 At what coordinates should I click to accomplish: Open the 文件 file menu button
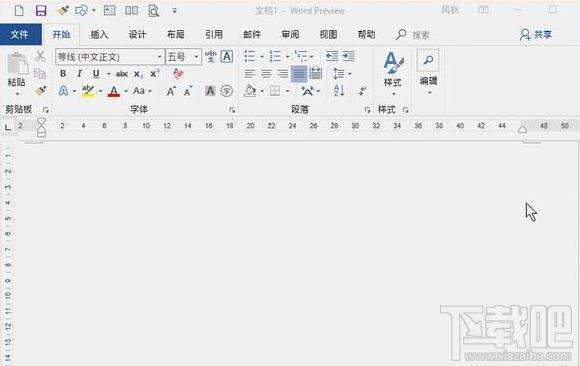20,34
